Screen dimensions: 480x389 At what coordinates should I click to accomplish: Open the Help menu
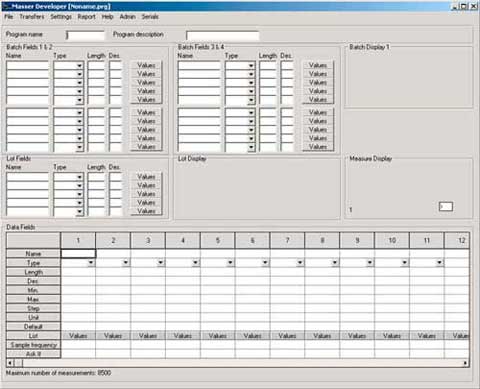tap(107, 17)
